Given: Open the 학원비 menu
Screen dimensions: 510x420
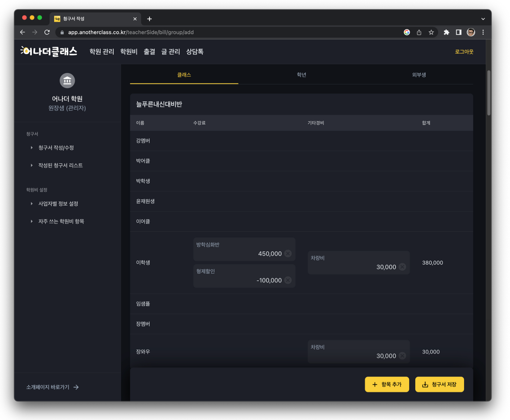Looking at the screenshot, I should 129,52.
